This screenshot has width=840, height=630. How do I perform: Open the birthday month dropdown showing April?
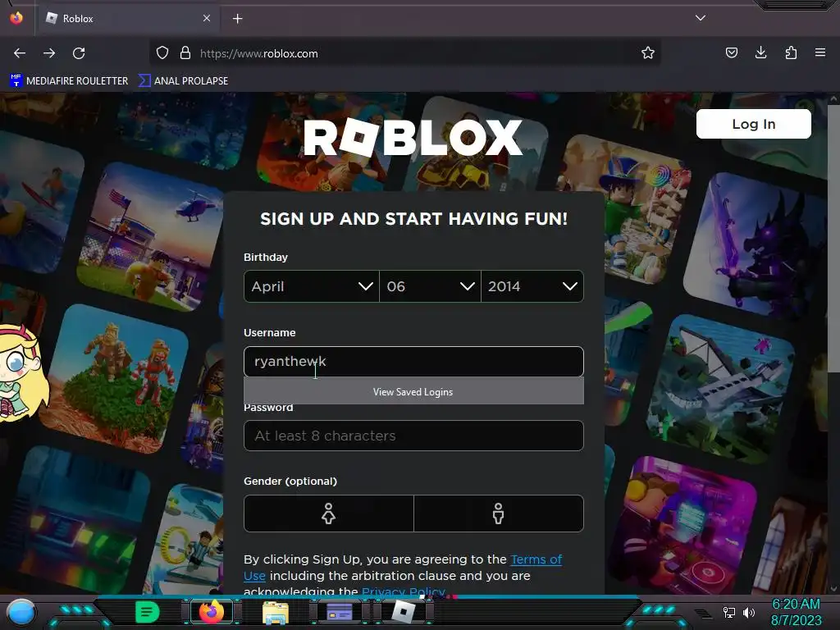[311, 286]
